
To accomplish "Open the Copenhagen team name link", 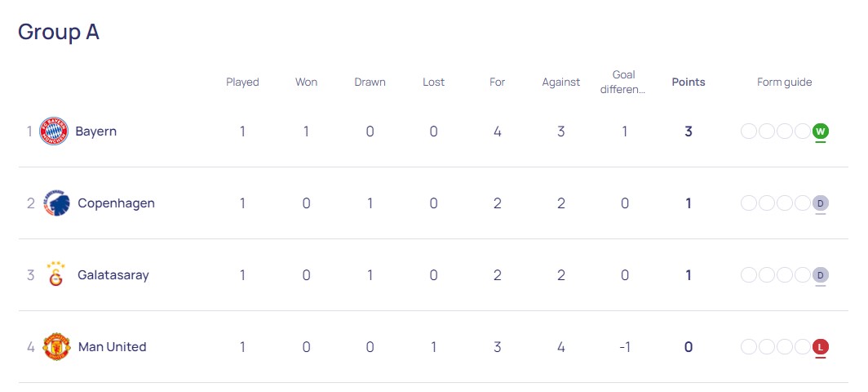I will (x=116, y=203).
